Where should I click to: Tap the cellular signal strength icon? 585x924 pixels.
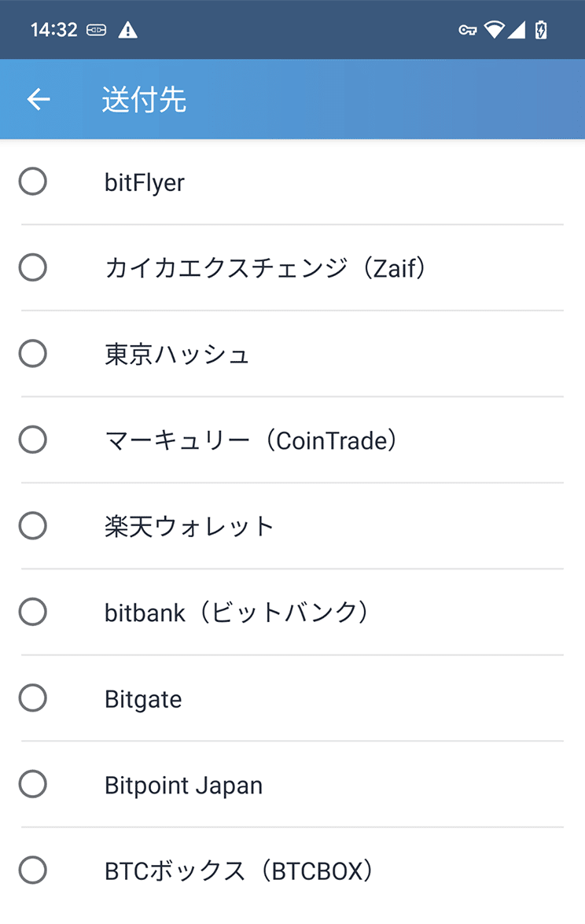(x=516, y=29)
